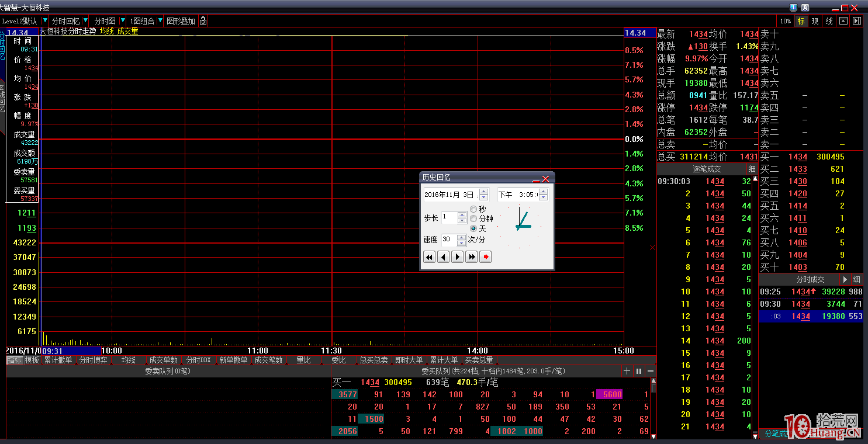The height and width of the screenshot is (444, 868).
Task: Click the 标 button in top toolbar
Action: click(x=801, y=21)
